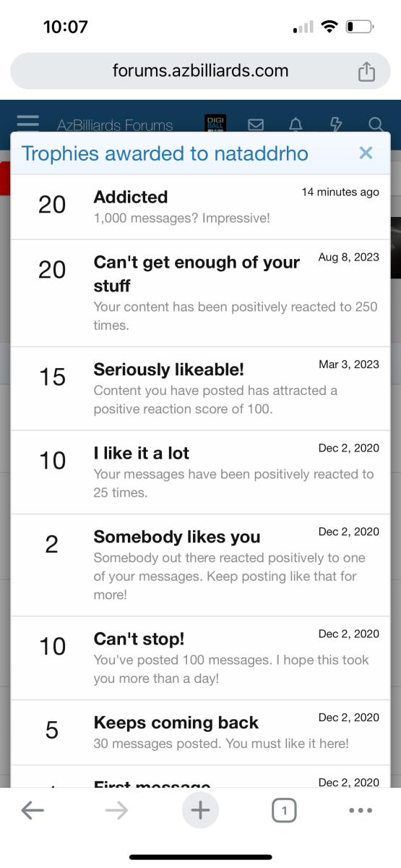Open a new tab with plus button
The image size is (401, 868).
coord(200,811)
